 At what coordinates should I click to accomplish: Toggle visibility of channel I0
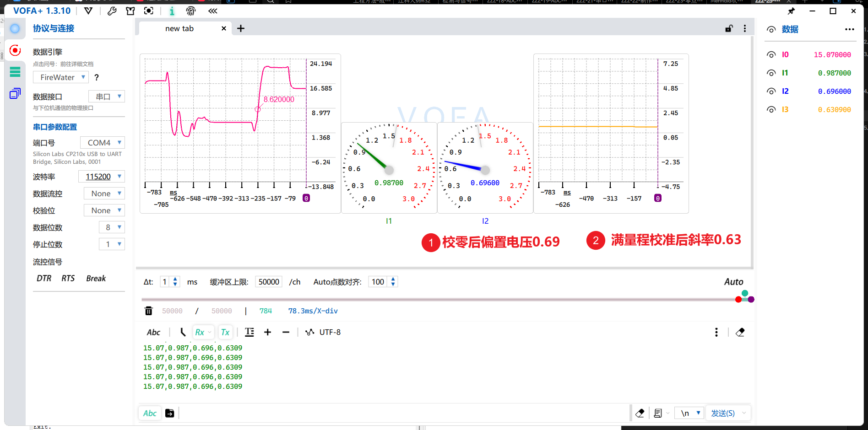click(x=771, y=55)
